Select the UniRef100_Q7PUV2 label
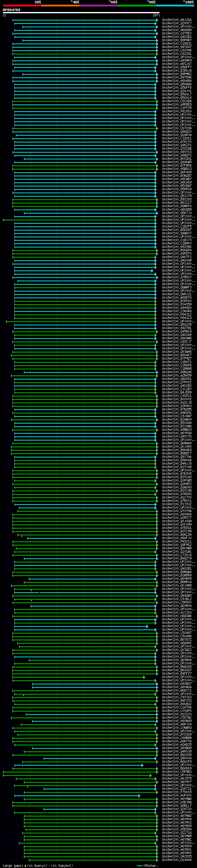 [176, 382]
